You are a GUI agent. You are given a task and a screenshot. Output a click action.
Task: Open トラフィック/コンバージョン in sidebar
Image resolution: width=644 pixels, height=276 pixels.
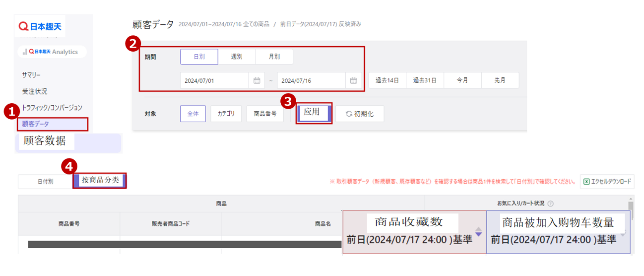52,108
